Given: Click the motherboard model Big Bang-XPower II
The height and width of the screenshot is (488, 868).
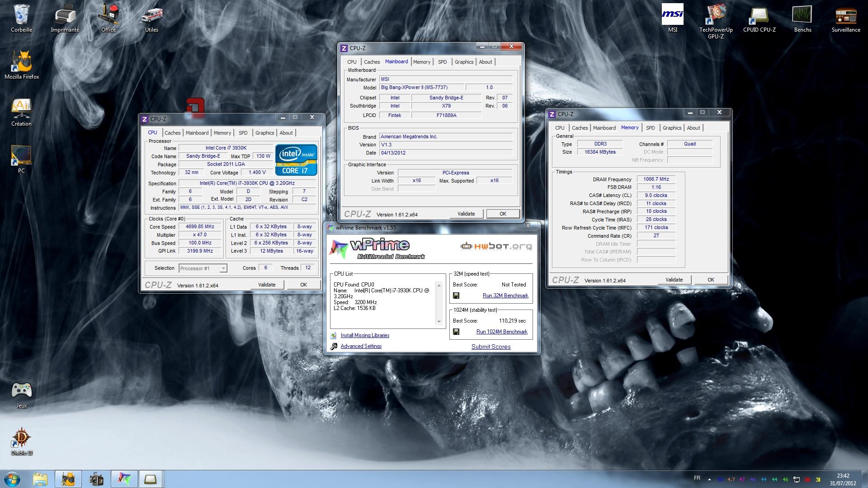Looking at the screenshot, I should [421, 88].
